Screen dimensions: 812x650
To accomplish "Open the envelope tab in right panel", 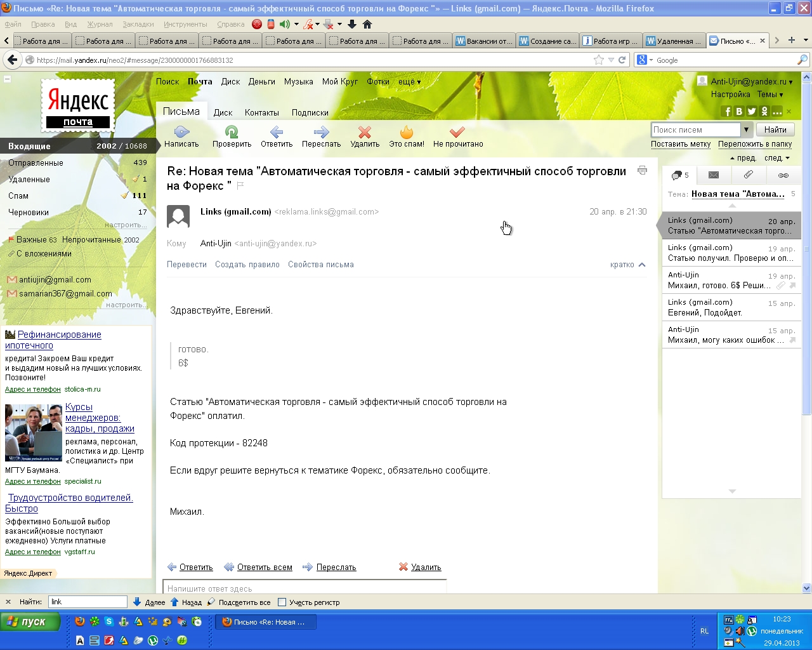I will click(x=714, y=175).
